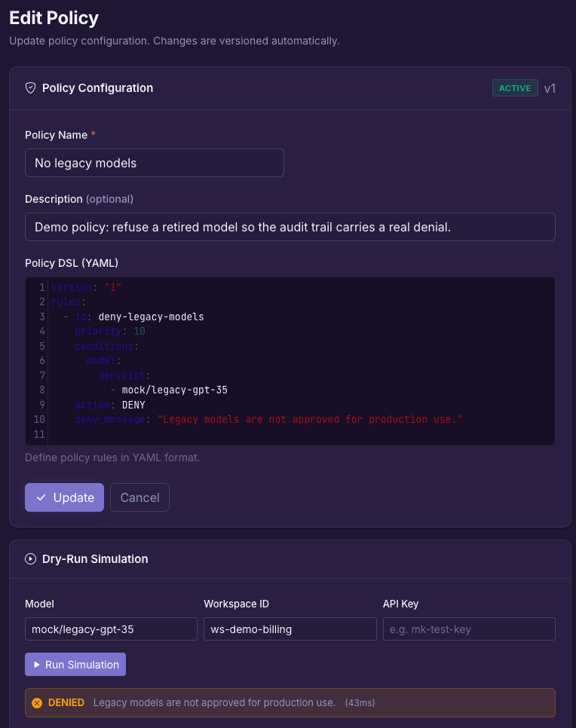Click the orange X icon next to DENIED
The image size is (576, 728).
point(37,703)
